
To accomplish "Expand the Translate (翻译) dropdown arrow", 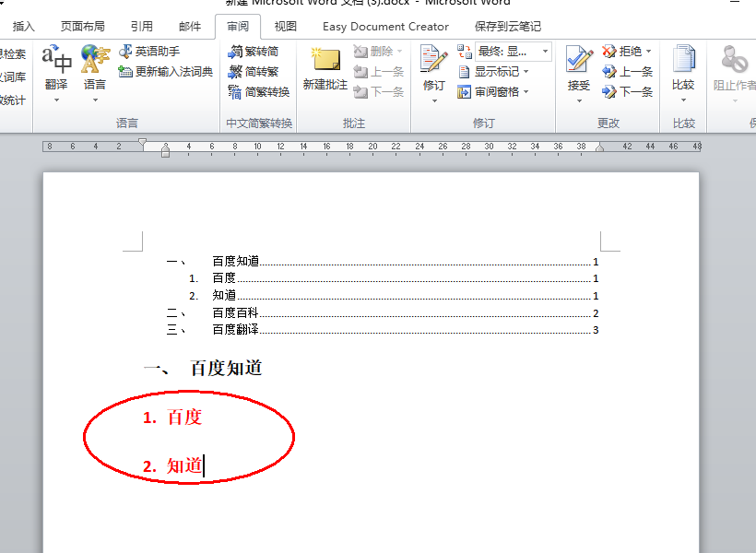I will [x=56, y=100].
